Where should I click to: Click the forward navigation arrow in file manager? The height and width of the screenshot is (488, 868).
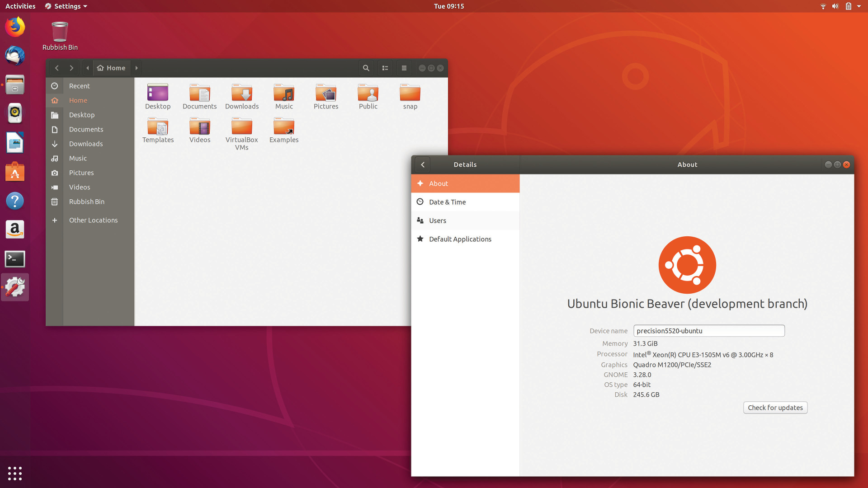click(x=71, y=67)
